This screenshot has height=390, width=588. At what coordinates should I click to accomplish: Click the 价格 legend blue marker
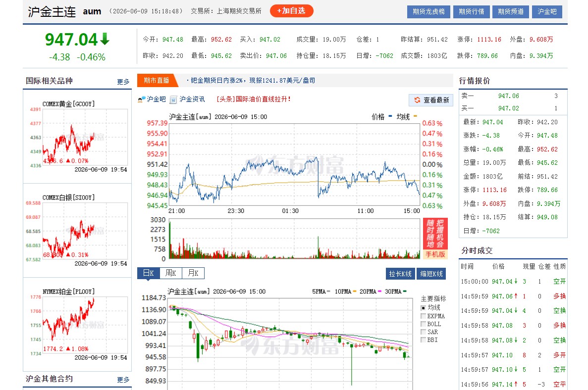(x=390, y=116)
